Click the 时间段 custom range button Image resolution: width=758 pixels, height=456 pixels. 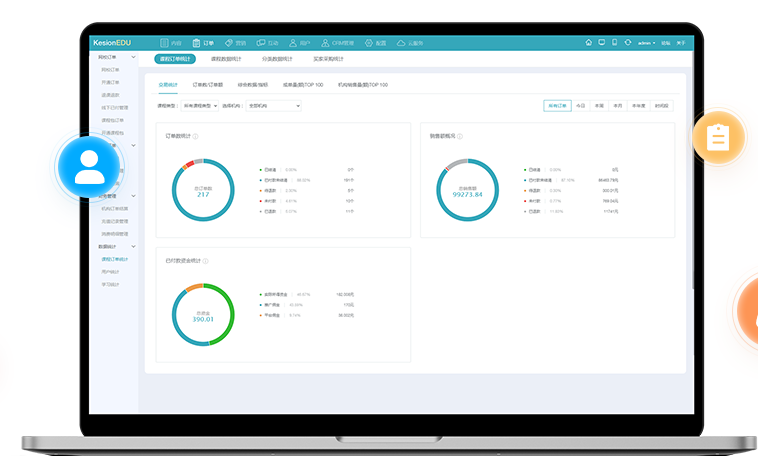click(661, 105)
